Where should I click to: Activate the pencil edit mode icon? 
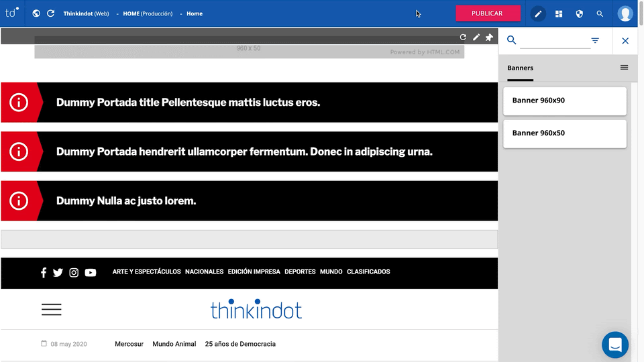(538, 13)
